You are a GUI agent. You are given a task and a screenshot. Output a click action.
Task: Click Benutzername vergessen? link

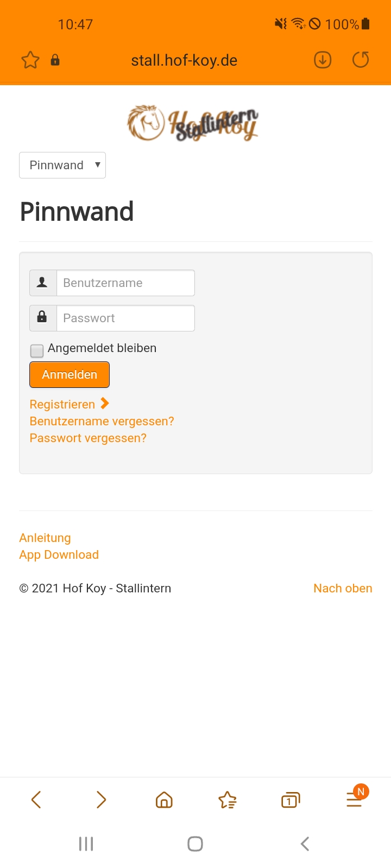click(x=102, y=422)
